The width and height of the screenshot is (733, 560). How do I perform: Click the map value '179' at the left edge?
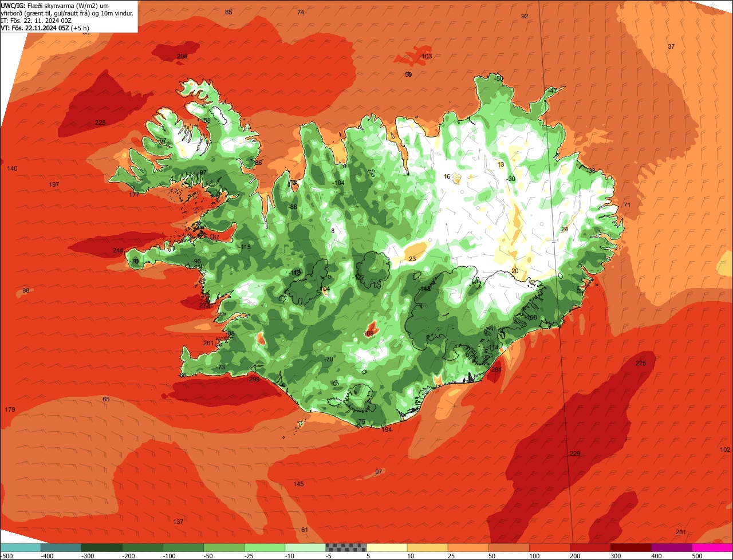(10, 409)
